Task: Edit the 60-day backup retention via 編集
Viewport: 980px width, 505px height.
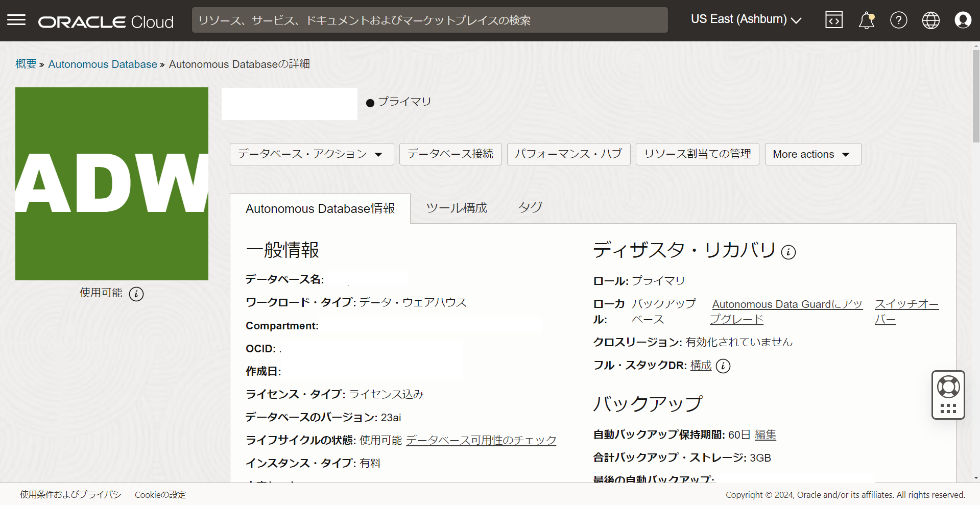Action: click(x=764, y=435)
